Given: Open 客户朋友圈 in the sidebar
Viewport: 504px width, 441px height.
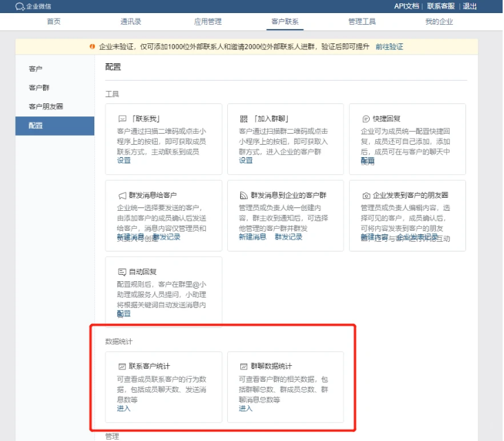Looking at the screenshot, I should pos(45,107).
